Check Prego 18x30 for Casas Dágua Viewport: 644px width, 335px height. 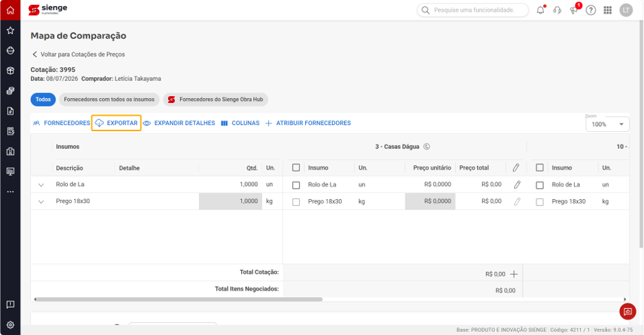click(296, 202)
